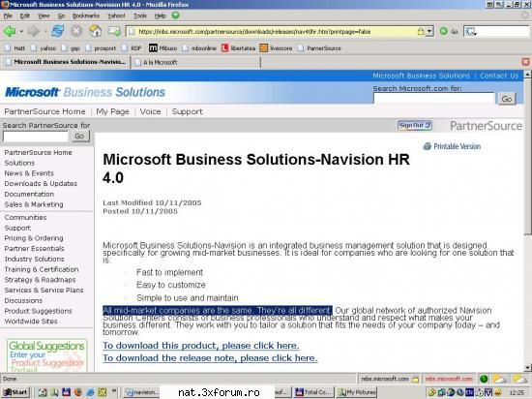Screen dimensions: 532x399
Task: Open the libertatea bookmark
Action: [238, 48]
